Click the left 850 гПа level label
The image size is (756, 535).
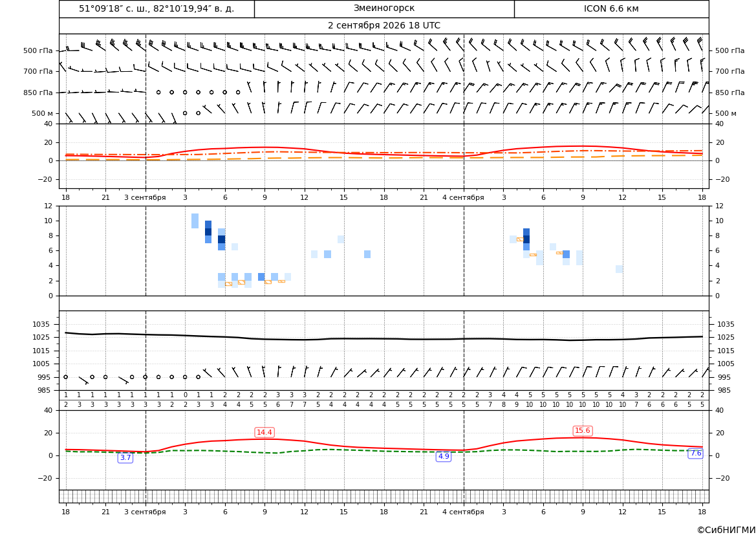[x=38, y=93]
